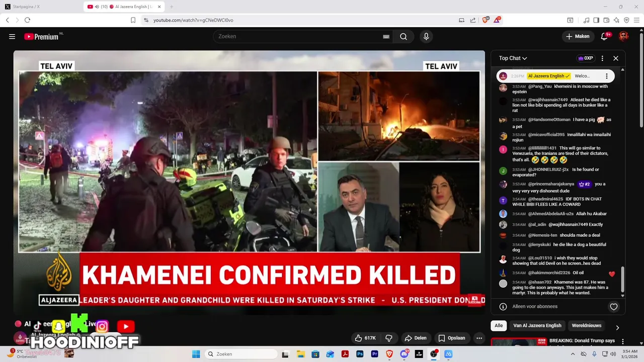644x362 pixels.
Task: Close the live chat panel
Action: point(615,58)
